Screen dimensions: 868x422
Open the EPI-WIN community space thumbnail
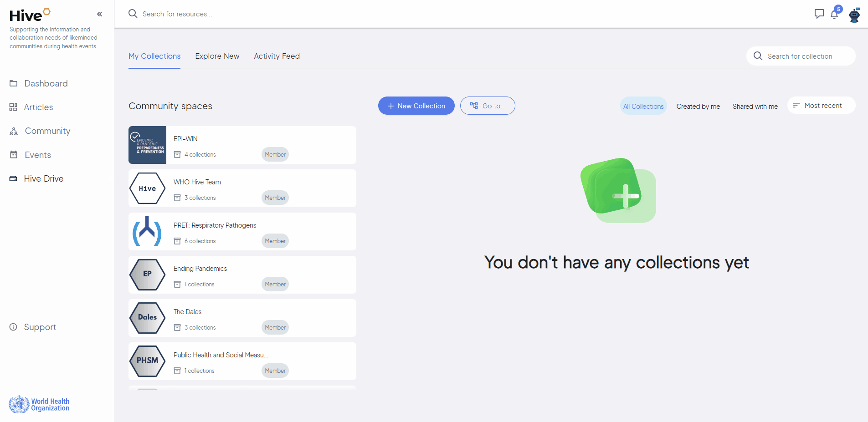[147, 145]
